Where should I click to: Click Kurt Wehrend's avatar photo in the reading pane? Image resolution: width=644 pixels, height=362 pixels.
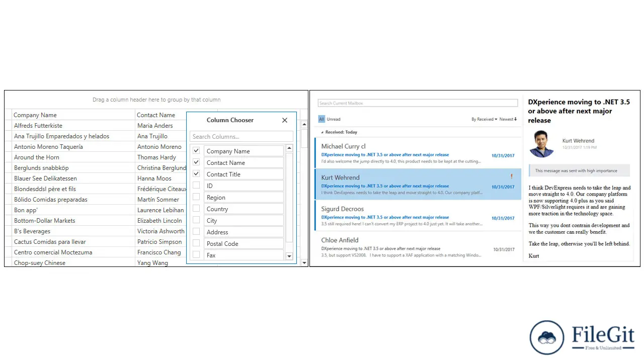pyautogui.click(x=541, y=144)
